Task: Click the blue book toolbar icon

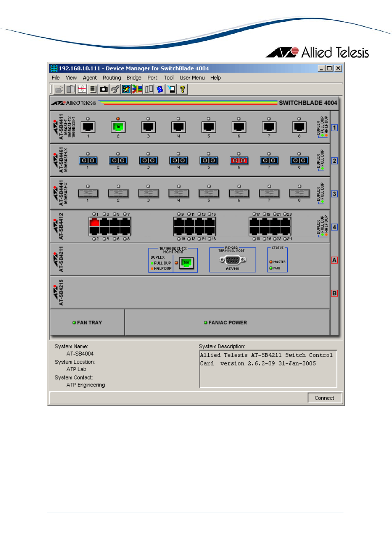Action: pos(160,89)
